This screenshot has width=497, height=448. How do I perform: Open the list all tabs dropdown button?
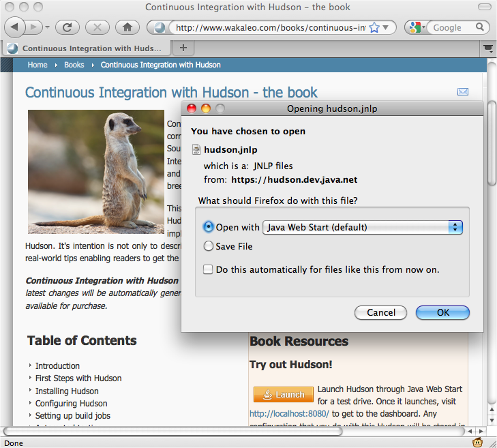[x=488, y=48]
